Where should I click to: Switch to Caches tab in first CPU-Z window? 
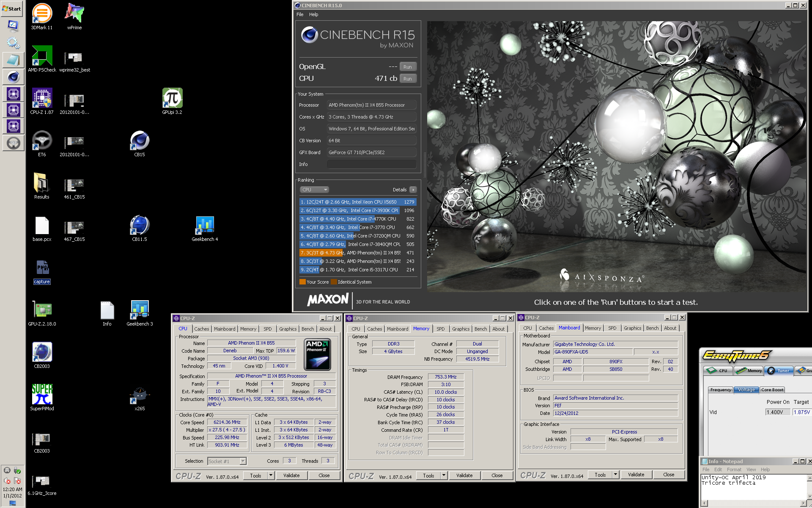[x=202, y=329]
